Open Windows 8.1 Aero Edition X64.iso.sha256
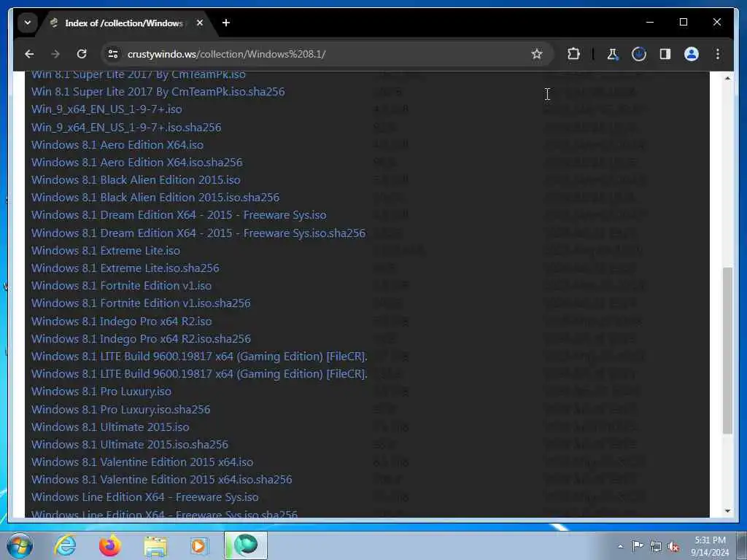Viewport: 747px width, 560px height. point(136,163)
